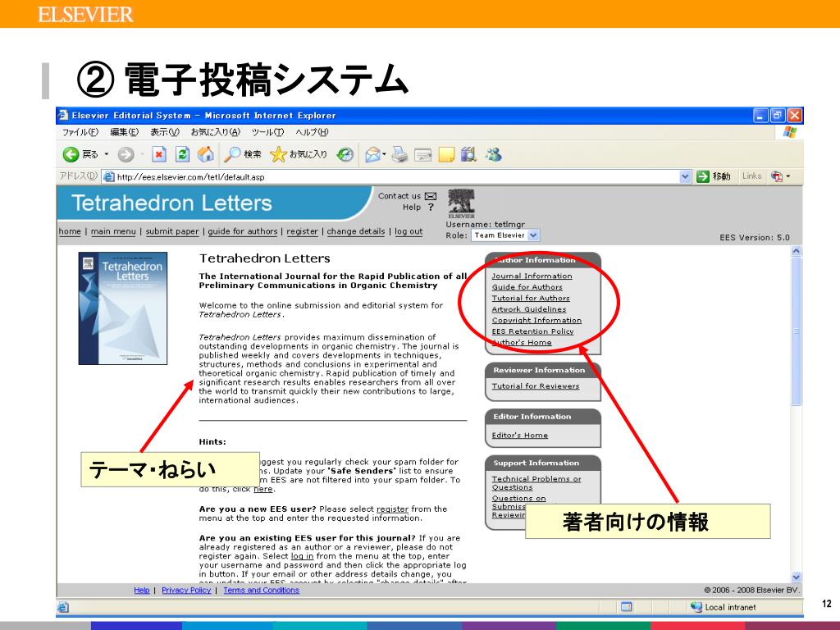Click the IE Forward arrow icon
Viewport: 840px width, 630px height.
click(x=126, y=155)
